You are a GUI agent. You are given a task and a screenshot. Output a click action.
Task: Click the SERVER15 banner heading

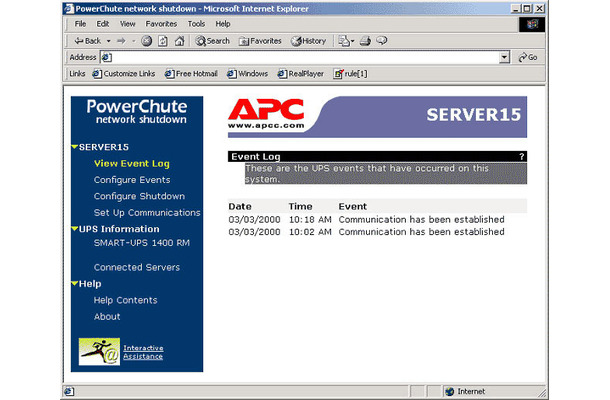473,114
